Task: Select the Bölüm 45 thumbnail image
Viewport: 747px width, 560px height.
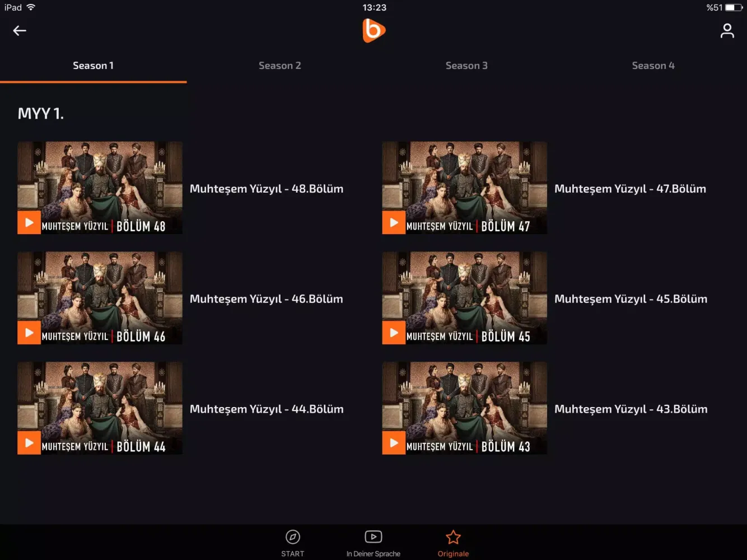Action: (x=465, y=298)
